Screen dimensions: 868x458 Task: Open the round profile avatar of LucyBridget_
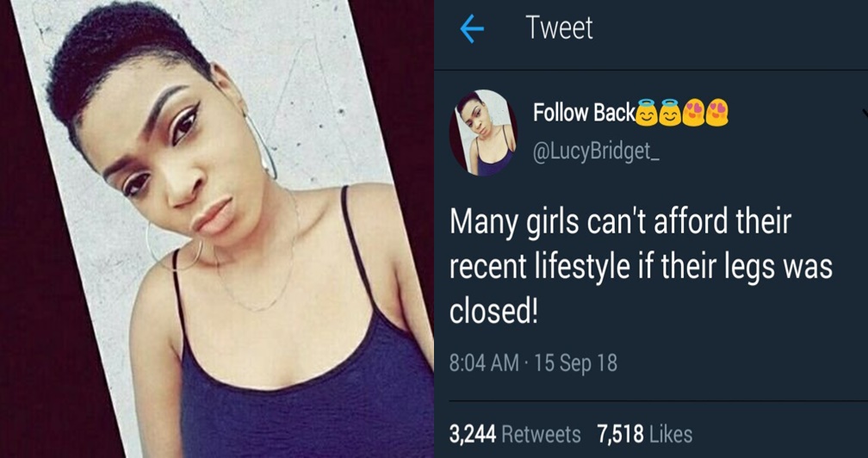(483, 133)
